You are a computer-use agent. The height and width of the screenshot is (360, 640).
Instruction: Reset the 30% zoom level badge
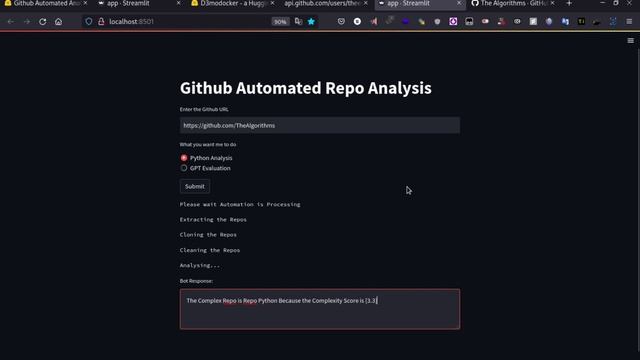click(280, 22)
